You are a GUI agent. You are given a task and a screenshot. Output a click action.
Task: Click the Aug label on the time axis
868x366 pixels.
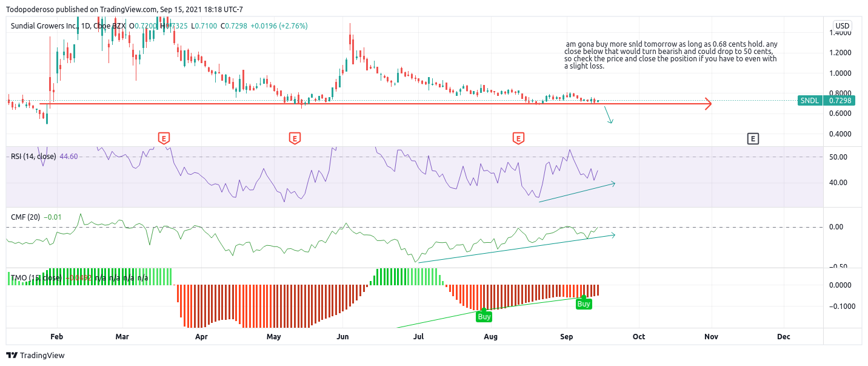[490, 336]
